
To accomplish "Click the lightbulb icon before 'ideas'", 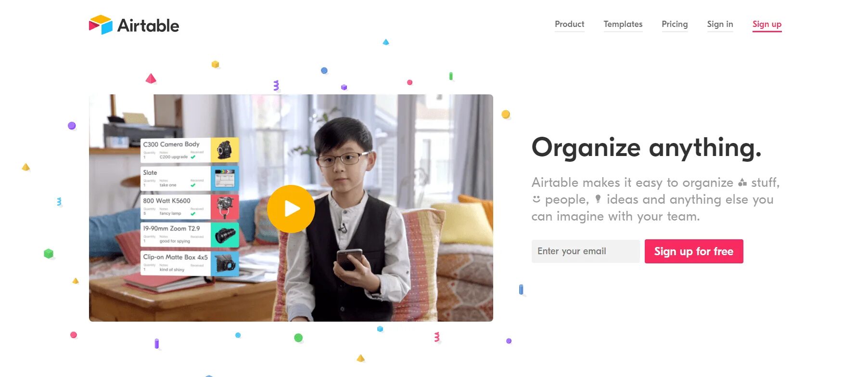I will [x=598, y=199].
